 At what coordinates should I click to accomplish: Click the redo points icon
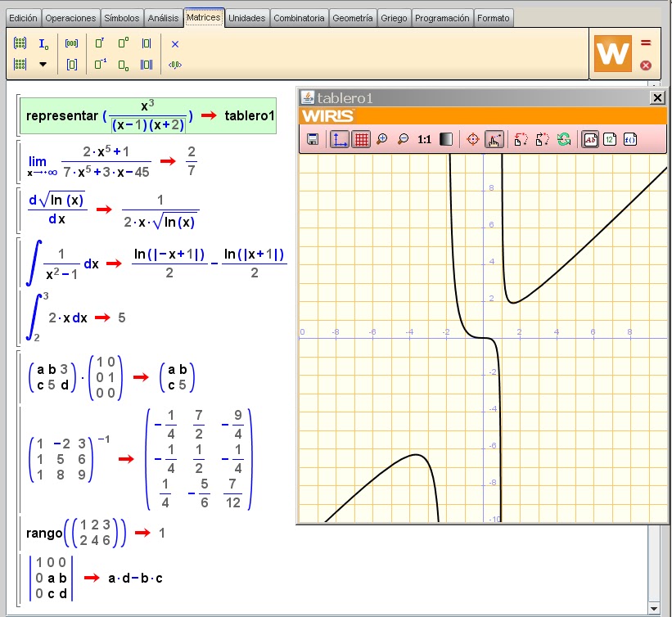[542, 139]
